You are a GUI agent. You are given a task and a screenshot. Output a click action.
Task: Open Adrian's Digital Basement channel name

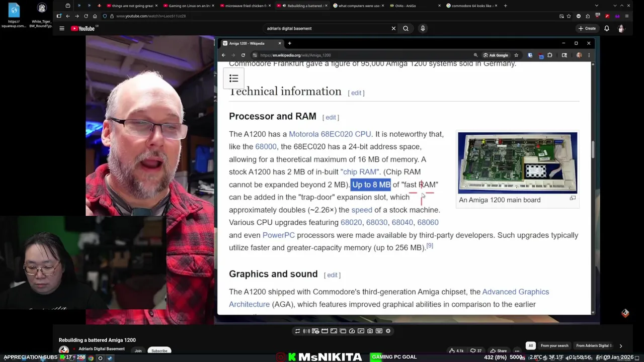point(101,348)
